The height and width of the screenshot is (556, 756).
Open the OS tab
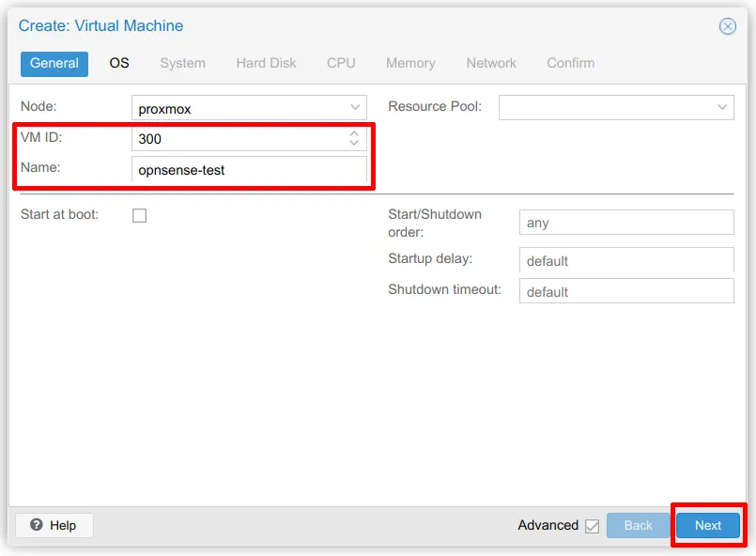pyautogui.click(x=119, y=63)
